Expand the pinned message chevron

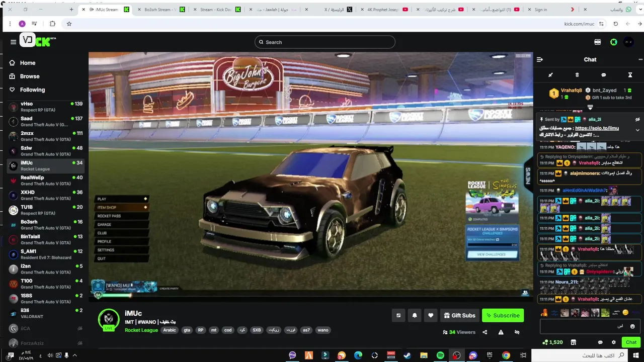pyautogui.click(x=637, y=130)
